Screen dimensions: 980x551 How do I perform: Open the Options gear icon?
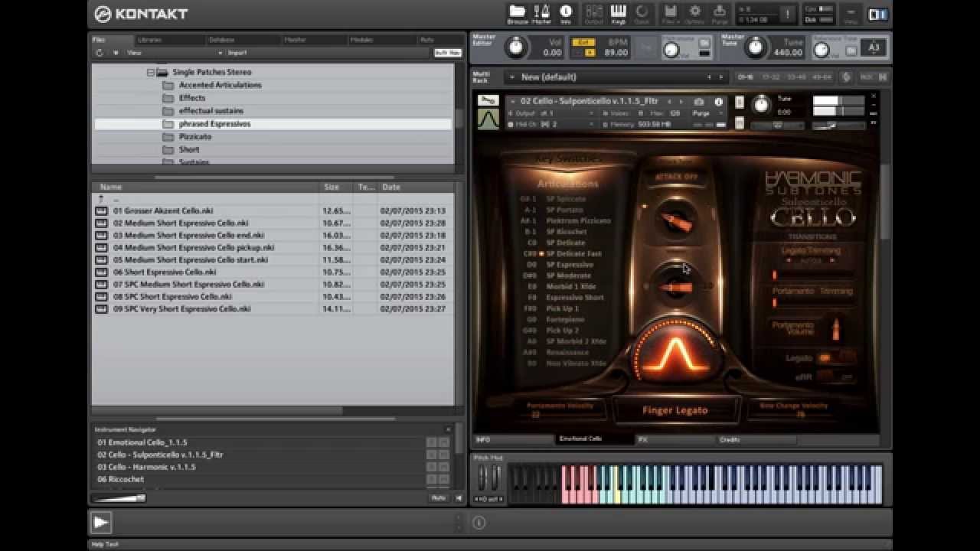click(x=695, y=13)
